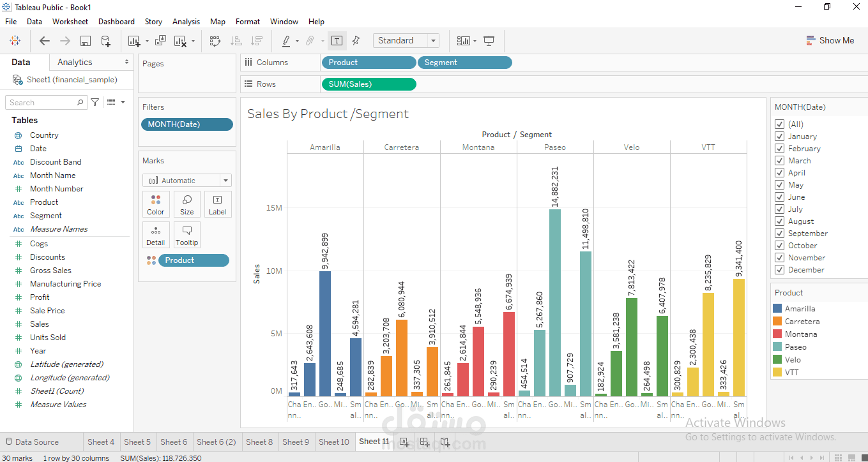Click the New Dashboard tab icon
Image resolution: width=868 pixels, height=462 pixels.
point(425,442)
